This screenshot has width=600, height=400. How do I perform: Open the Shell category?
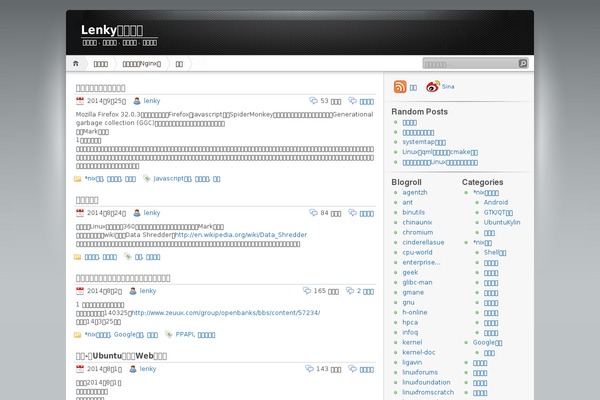495,253
